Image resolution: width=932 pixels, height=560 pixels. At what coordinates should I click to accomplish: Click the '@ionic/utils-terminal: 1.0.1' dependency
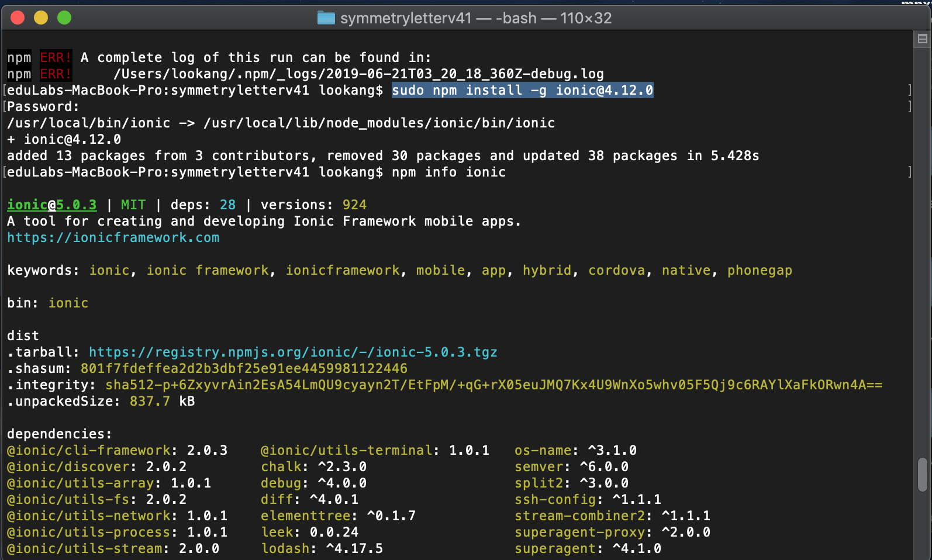point(375,451)
